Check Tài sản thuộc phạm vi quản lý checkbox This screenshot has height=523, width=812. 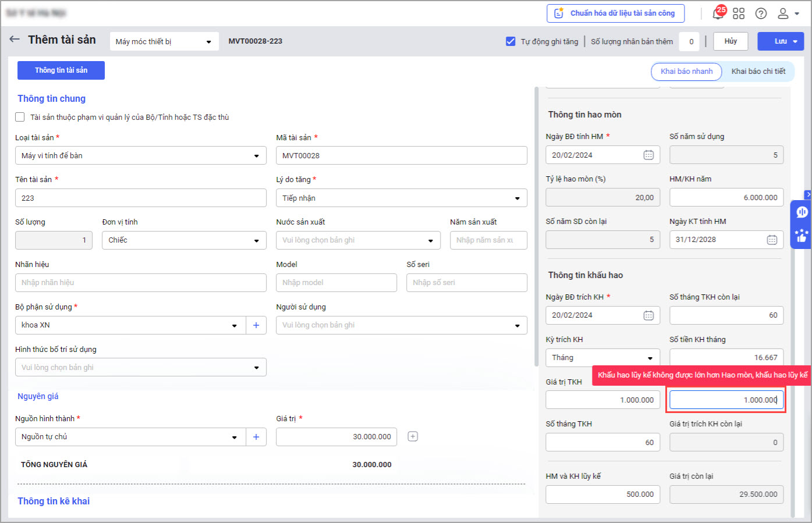pos(20,117)
